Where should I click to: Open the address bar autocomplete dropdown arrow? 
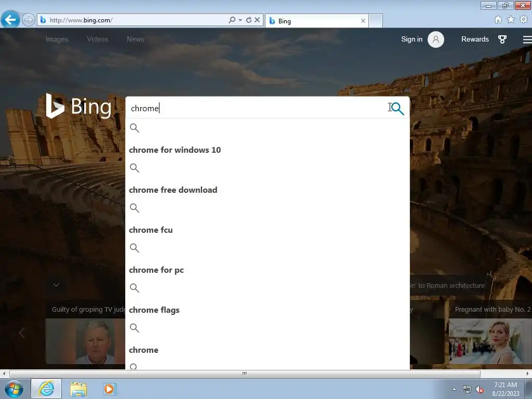click(x=240, y=20)
